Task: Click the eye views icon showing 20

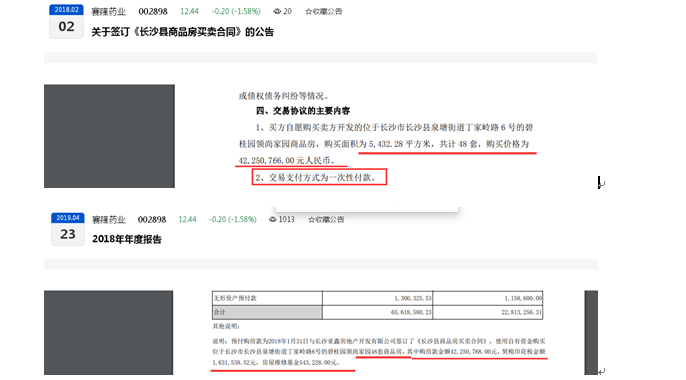Action: point(277,11)
